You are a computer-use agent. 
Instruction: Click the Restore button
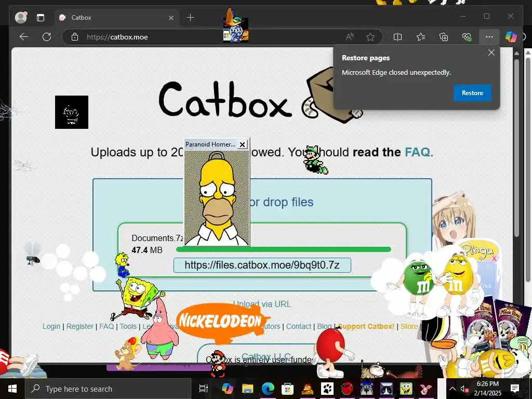click(472, 93)
